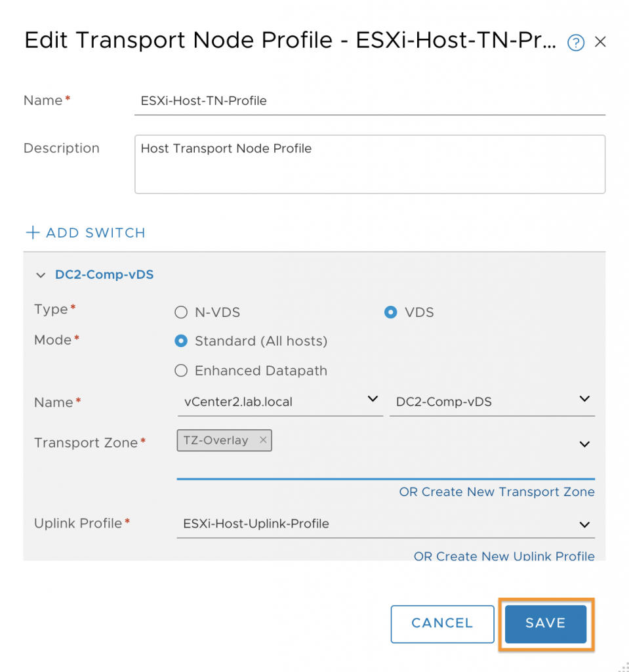This screenshot has height=672, width=629.
Task: Expand the Transport Zone dropdown arrow
Action: pyautogui.click(x=584, y=444)
